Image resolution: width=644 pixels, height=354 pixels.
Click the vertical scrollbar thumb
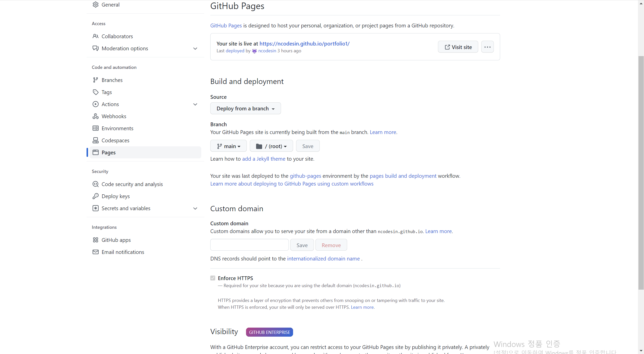coord(641,173)
